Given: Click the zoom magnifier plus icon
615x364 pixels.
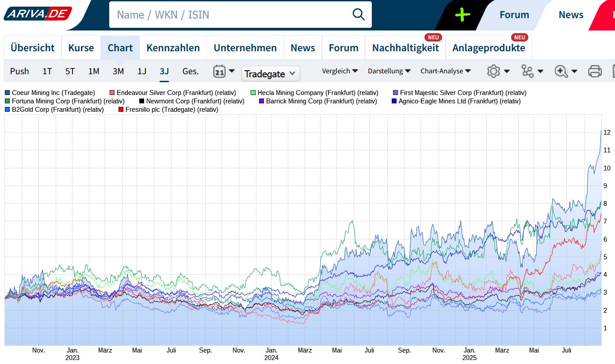Looking at the screenshot, I should click(x=561, y=71).
